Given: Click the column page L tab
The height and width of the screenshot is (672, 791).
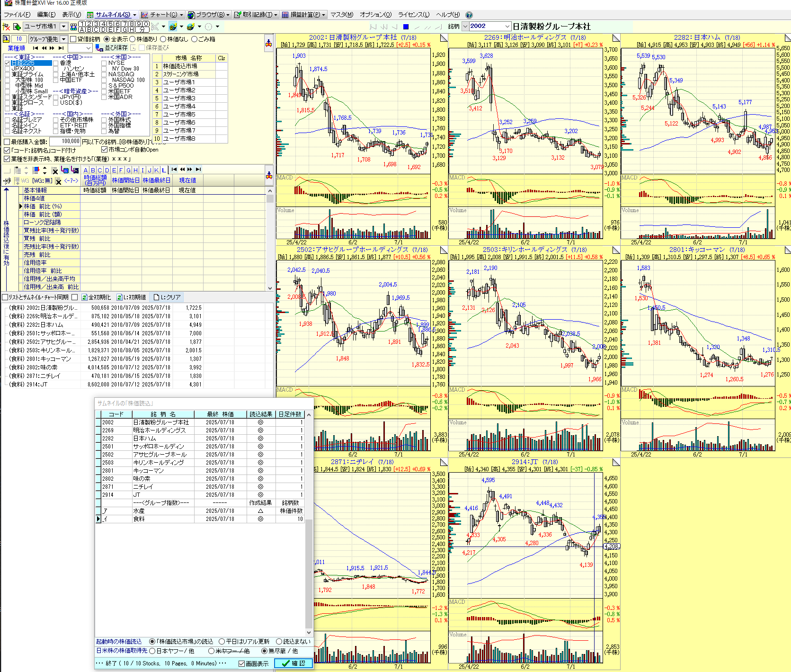Looking at the screenshot, I should point(164,170).
